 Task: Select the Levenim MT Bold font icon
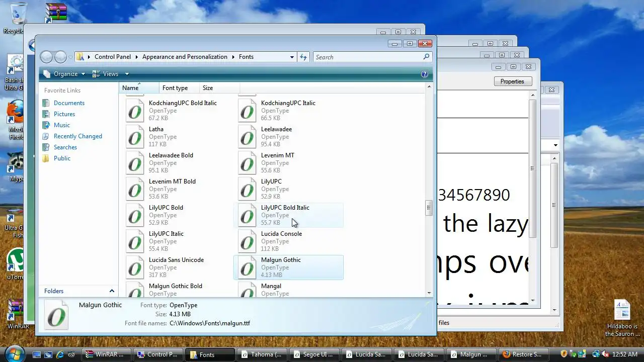click(x=135, y=189)
